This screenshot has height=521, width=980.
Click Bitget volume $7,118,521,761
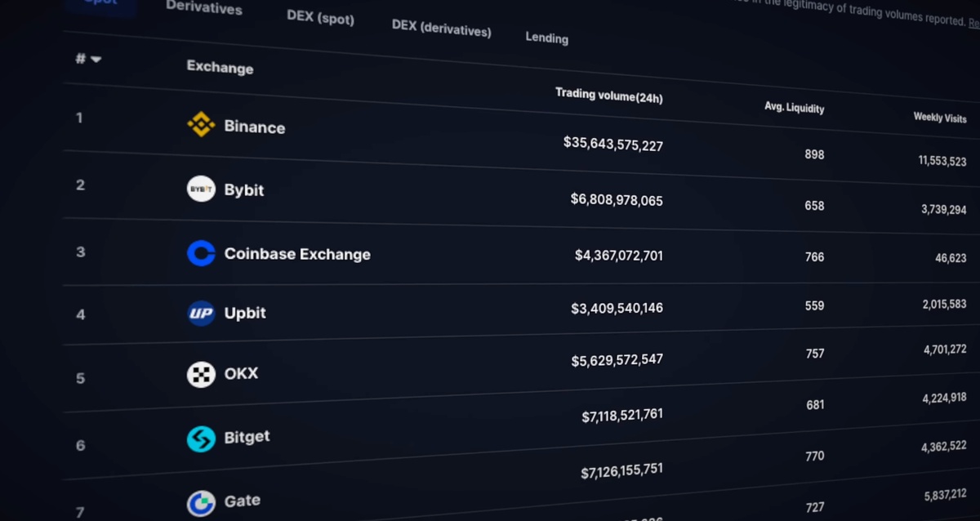622,415
